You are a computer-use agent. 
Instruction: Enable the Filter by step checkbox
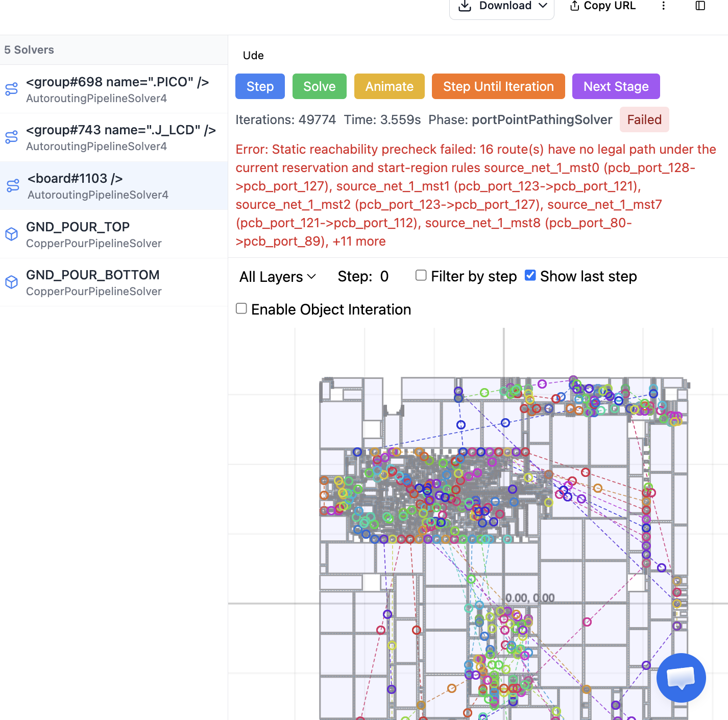[x=421, y=276]
